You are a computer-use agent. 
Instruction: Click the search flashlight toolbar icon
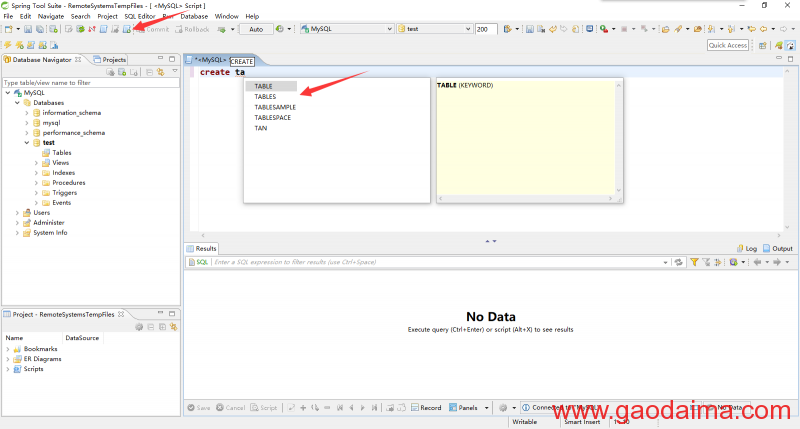click(x=678, y=29)
